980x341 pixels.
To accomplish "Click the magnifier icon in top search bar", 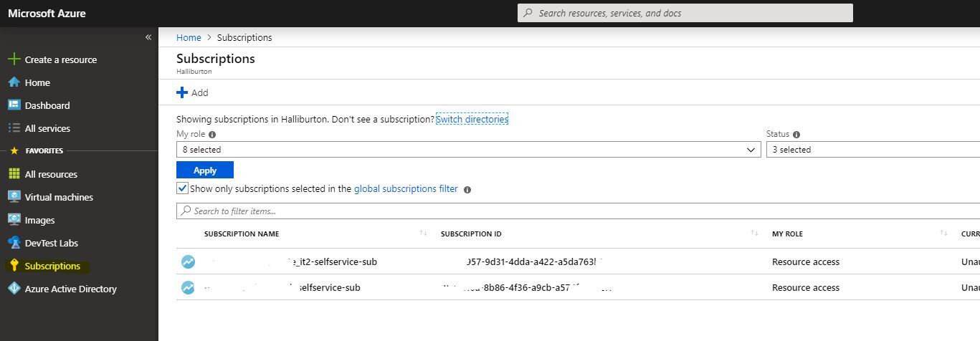I will (x=528, y=13).
